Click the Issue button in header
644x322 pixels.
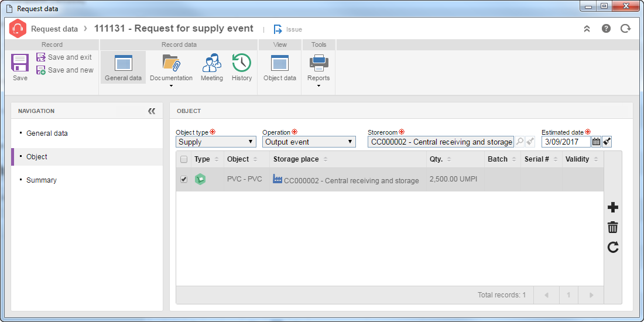pos(288,29)
